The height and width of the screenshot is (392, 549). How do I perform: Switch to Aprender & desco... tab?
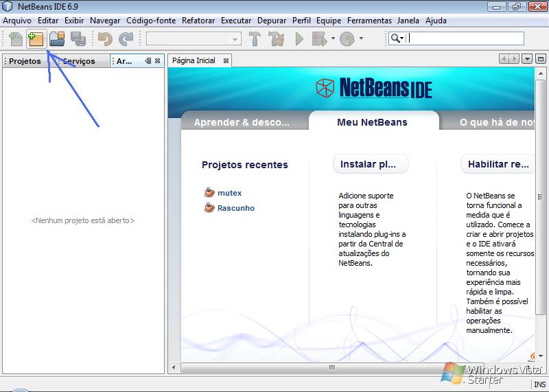pos(242,122)
